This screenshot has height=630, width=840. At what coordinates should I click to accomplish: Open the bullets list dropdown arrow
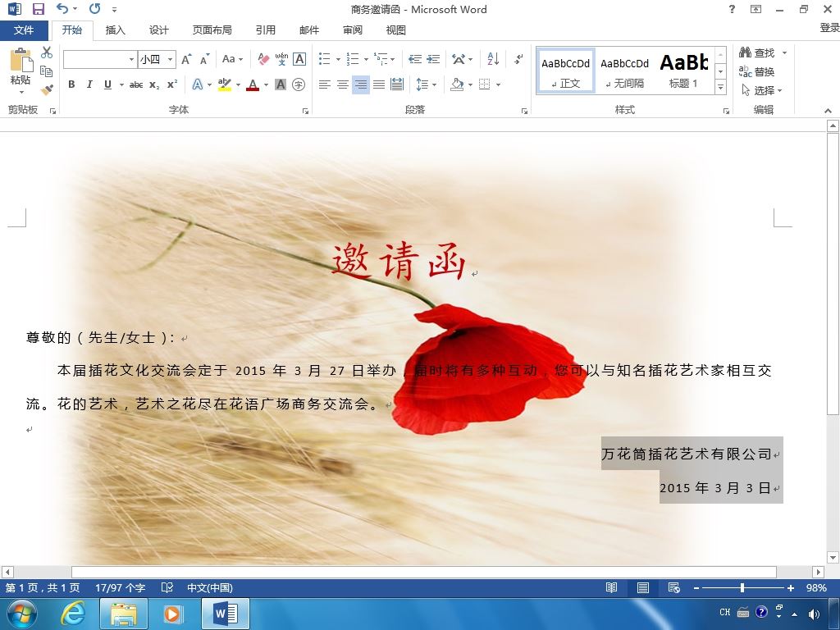tap(338, 59)
